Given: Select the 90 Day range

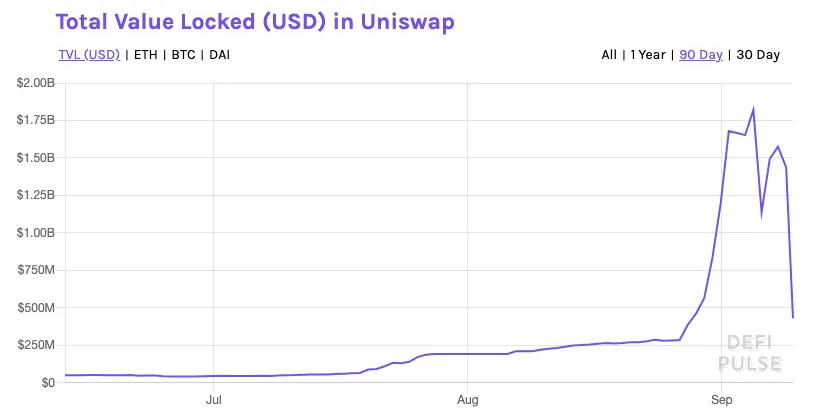Looking at the screenshot, I should (x=701, y=55).
